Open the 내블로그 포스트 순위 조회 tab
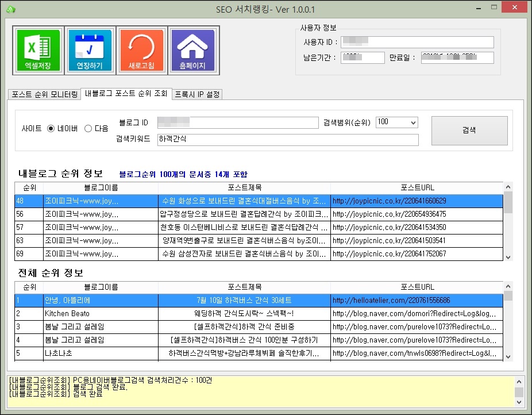Image resolution: width=532 pixels, height=415 pixels. click(x=126, y=94)
